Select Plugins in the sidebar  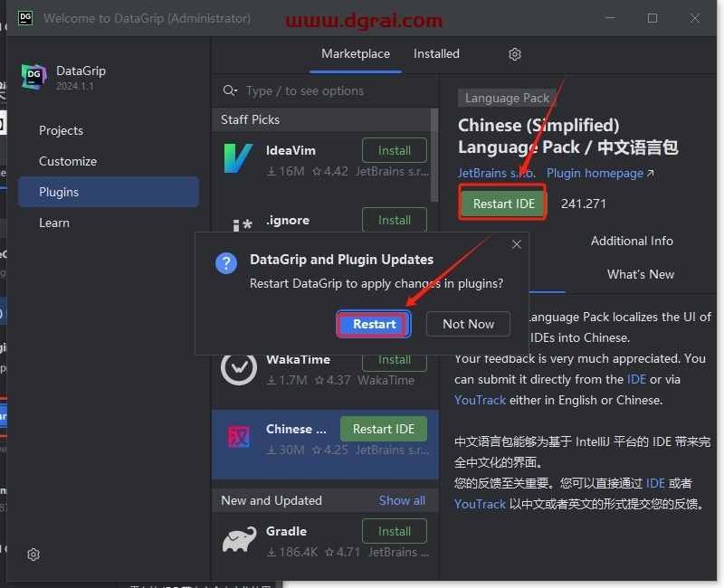[x=109, y=192]
